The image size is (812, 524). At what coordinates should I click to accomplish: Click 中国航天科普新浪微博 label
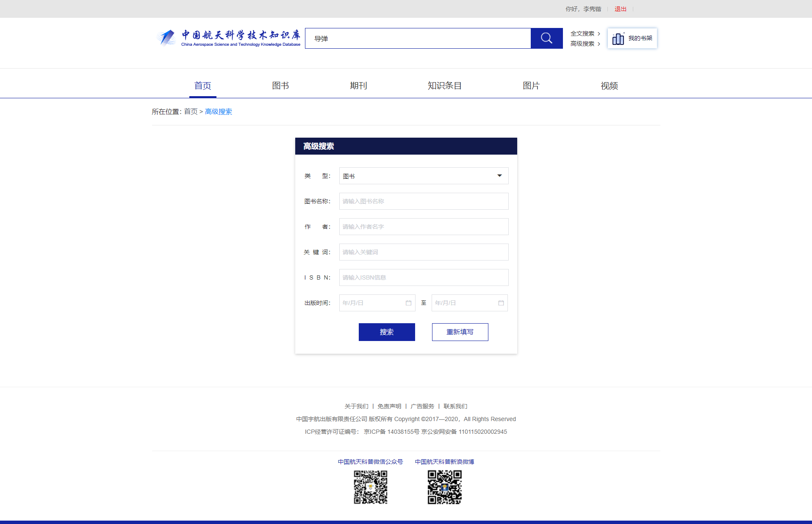(444, 462)
